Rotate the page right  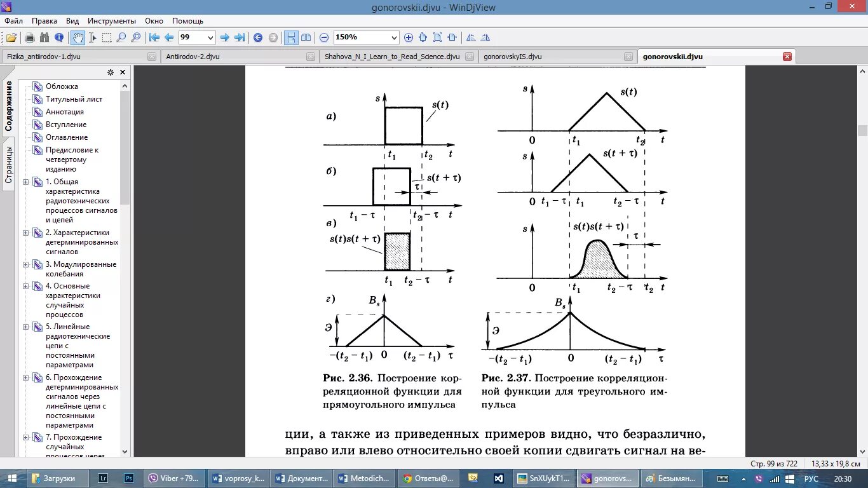coord(485,37)
